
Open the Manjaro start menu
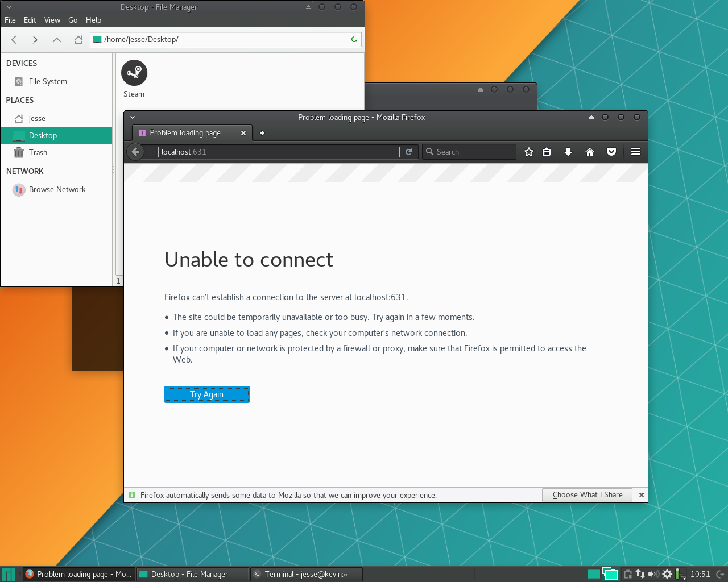pyautogui.click(x=9, y=574)
